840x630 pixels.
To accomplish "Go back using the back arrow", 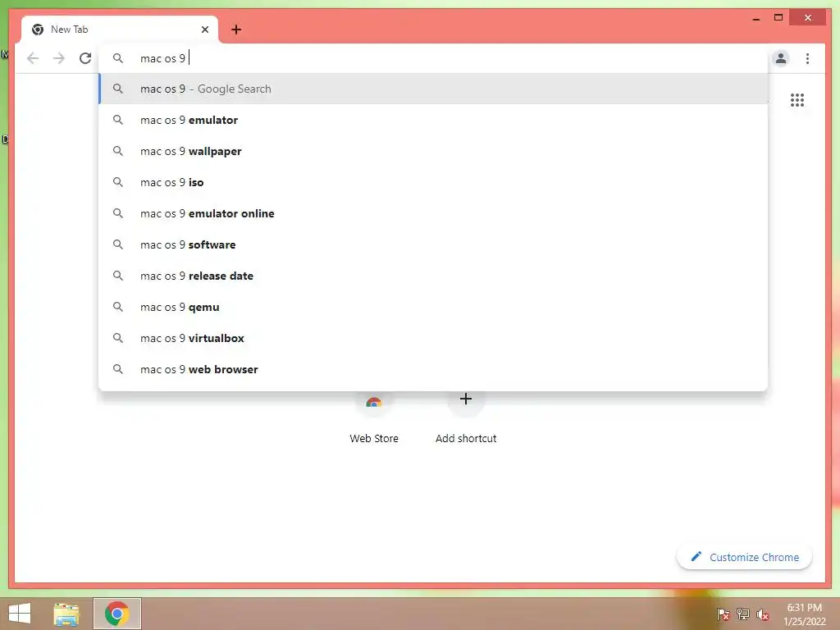I will 33,58.
